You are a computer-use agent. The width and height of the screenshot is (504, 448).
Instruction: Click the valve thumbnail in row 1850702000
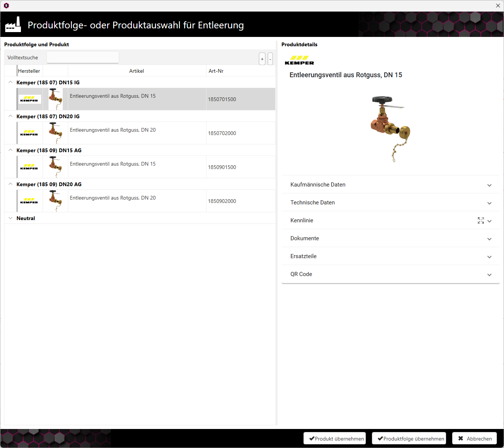pos(56,133)
